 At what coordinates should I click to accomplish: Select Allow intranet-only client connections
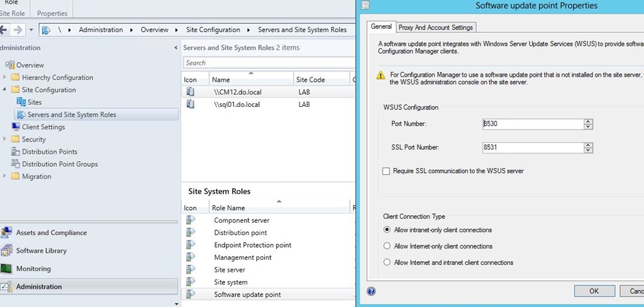point(387,230)
